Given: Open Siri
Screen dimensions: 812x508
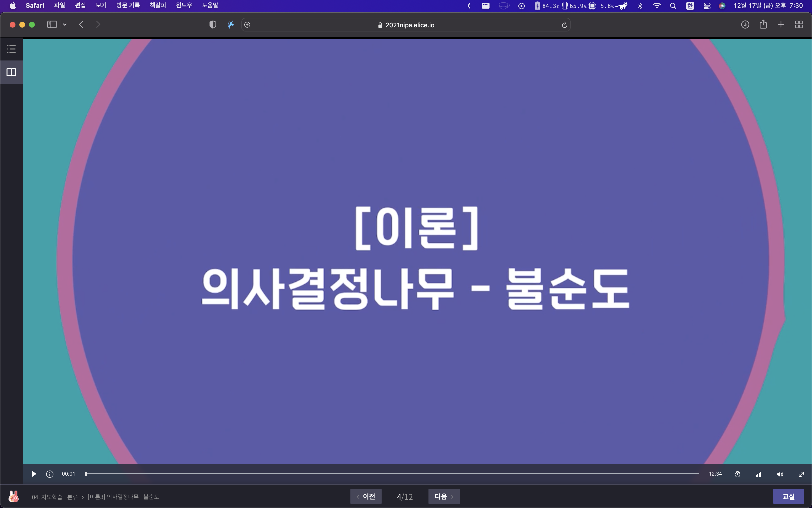Looking at the screenshot, I should 722,6.
